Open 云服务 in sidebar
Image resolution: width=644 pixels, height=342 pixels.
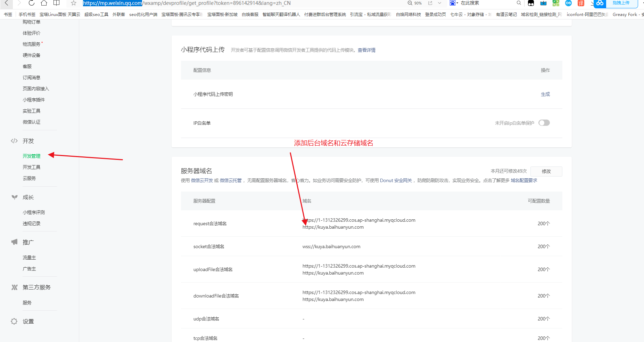[x=29, y=178]
